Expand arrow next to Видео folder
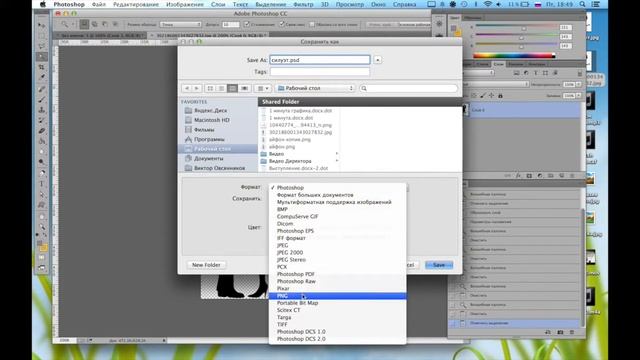This screenshot has width=640, height=360. (337, 154)
